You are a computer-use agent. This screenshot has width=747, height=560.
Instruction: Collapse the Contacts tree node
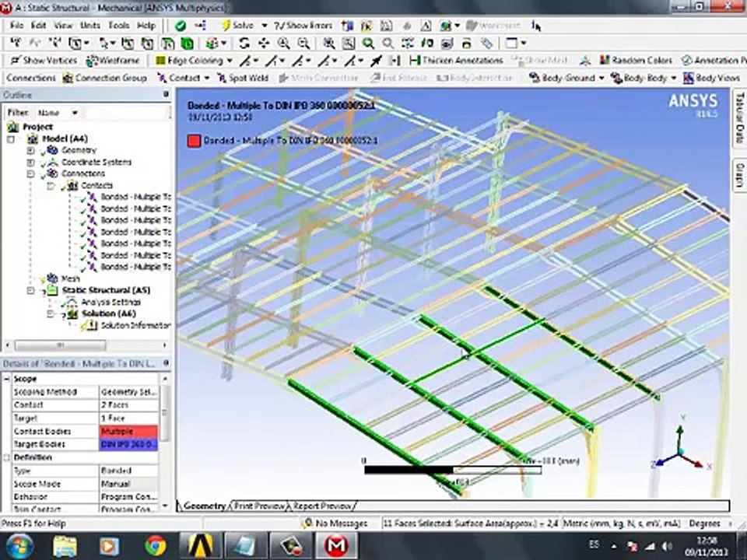tap(51, 186)
